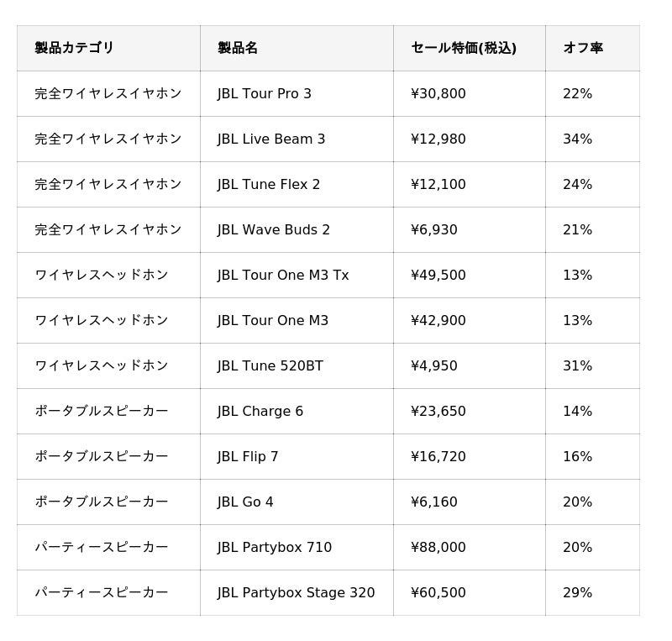Viewport: 672px width, 641px height.
Task: Click the JBL Tour One M3 Tx cell
Action: point(283,276)
